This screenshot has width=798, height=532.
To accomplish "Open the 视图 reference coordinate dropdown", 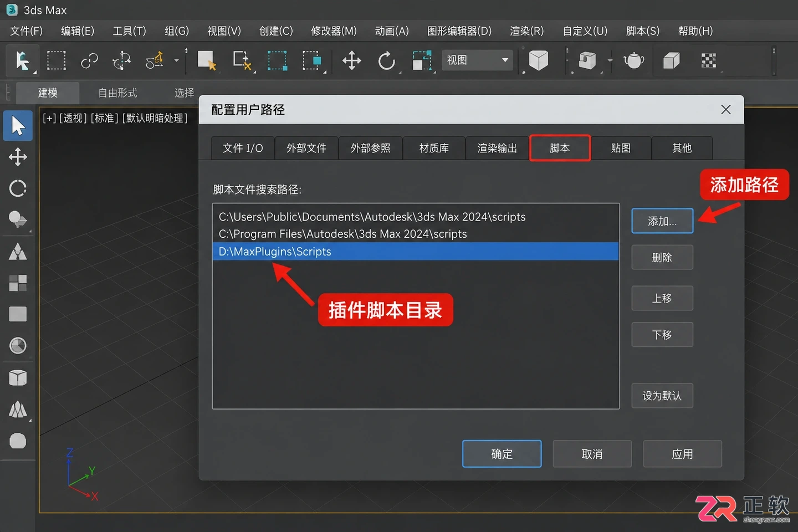I will [477, 60].
